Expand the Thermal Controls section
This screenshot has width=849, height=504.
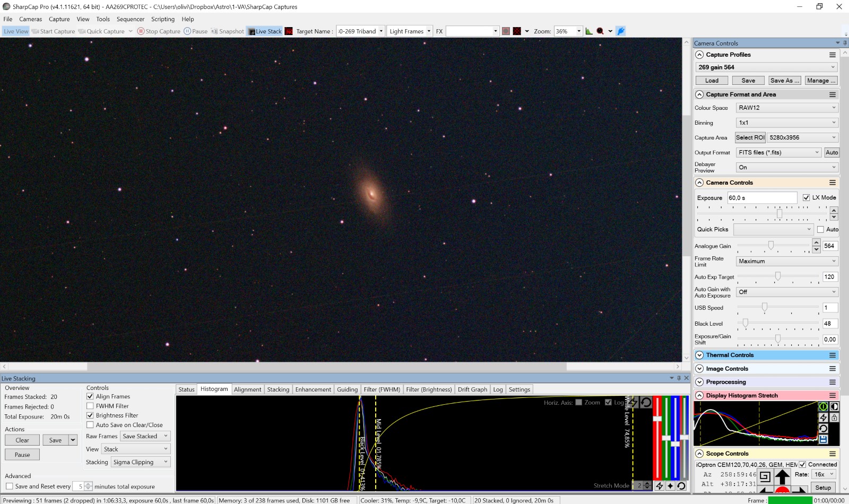coord(699,355)
